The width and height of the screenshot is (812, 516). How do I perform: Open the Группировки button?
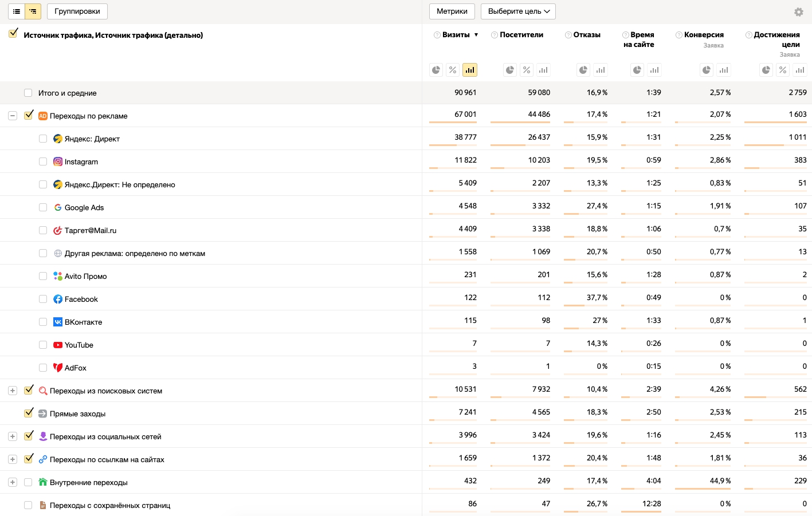click(x=77, y=11)
